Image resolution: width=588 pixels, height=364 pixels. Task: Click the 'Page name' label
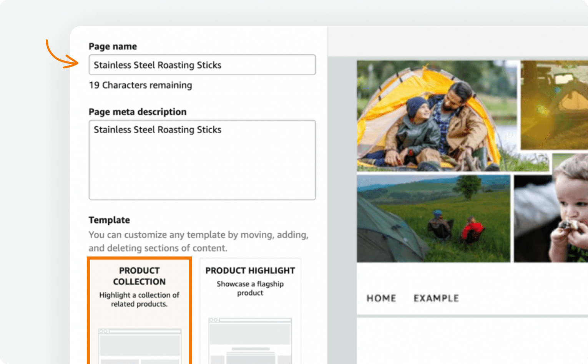113,46
